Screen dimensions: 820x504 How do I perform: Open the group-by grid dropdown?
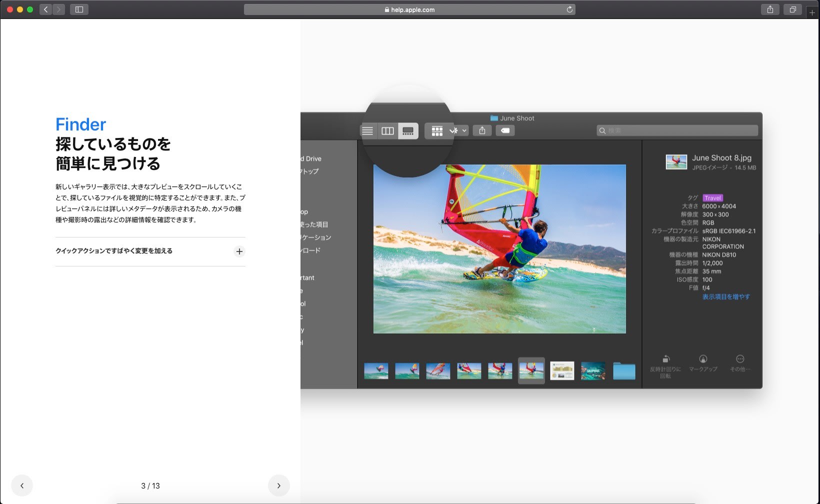click(437, 131)
